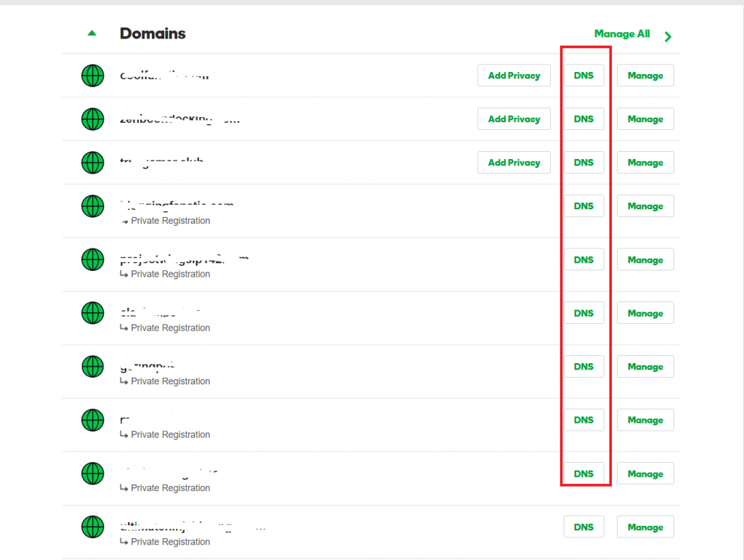
Task: Open DNS settings for the third domain
Action: click(583, 163)
